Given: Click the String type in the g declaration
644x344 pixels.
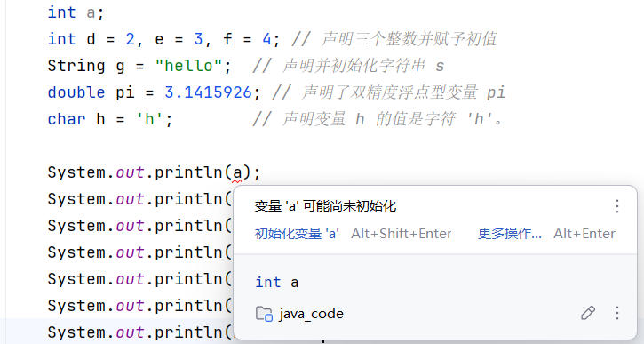Looking at the screenshot, I should click(76, 66).
